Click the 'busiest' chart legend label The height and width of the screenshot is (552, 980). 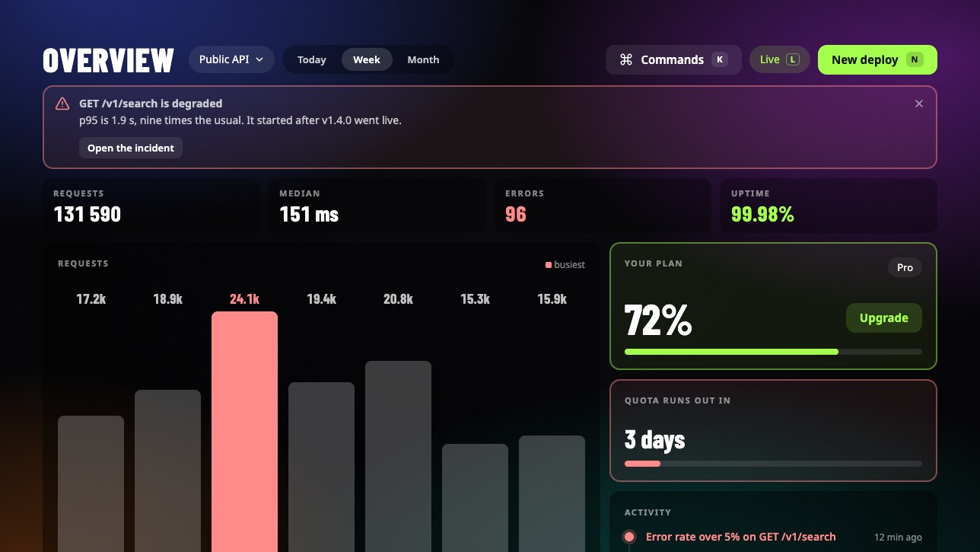570,265
